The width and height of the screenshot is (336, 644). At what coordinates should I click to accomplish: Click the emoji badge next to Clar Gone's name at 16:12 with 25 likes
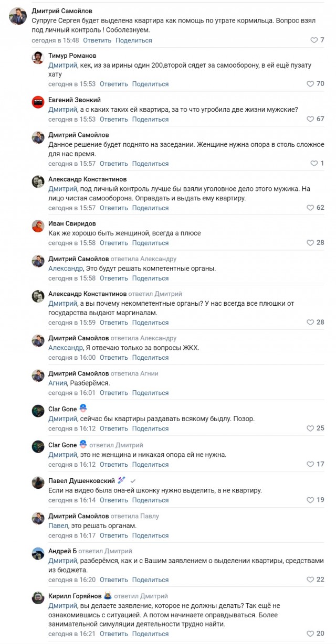[83, 409]
